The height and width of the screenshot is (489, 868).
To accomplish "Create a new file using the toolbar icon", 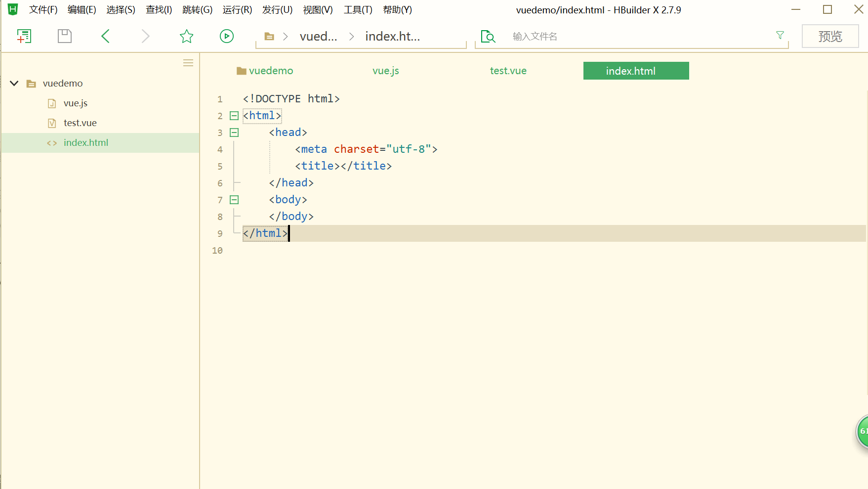I will coord(24,36).
